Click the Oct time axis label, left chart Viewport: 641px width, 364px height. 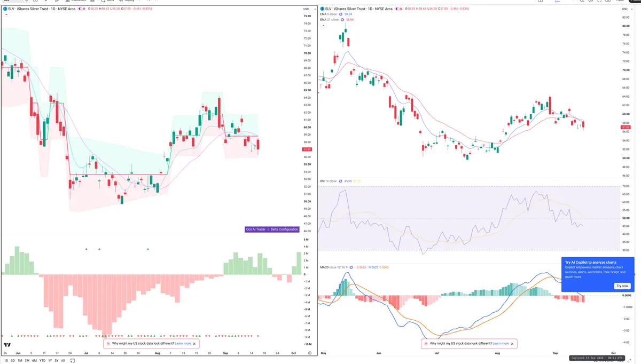(x=294, y=353)
